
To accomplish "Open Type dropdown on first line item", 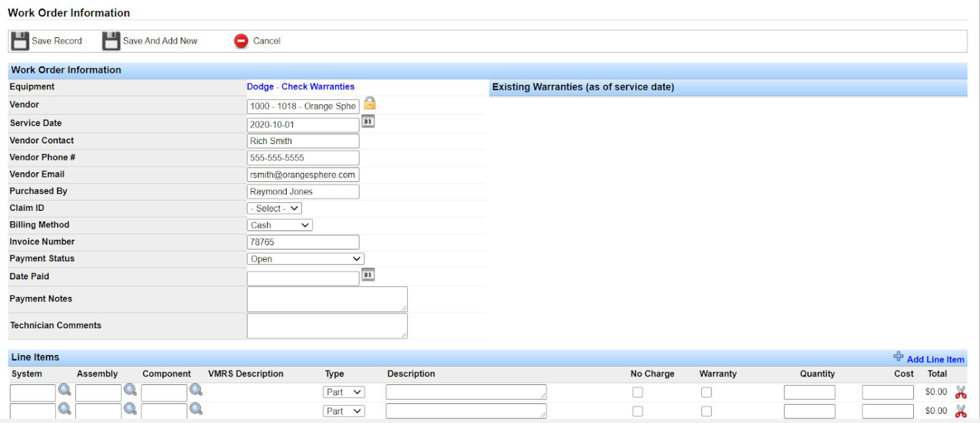I will pyautogui.click(x=344, y=392).
